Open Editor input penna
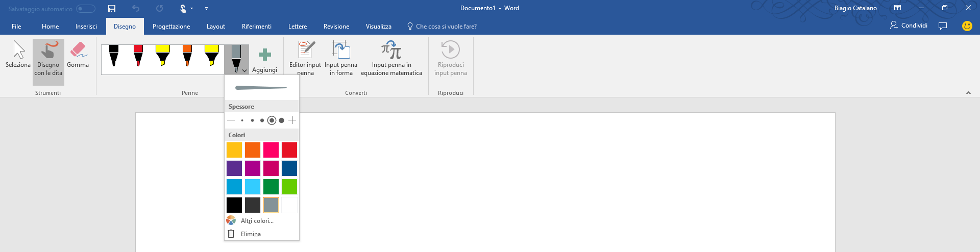980x252 pixels. tap(305, 59)
